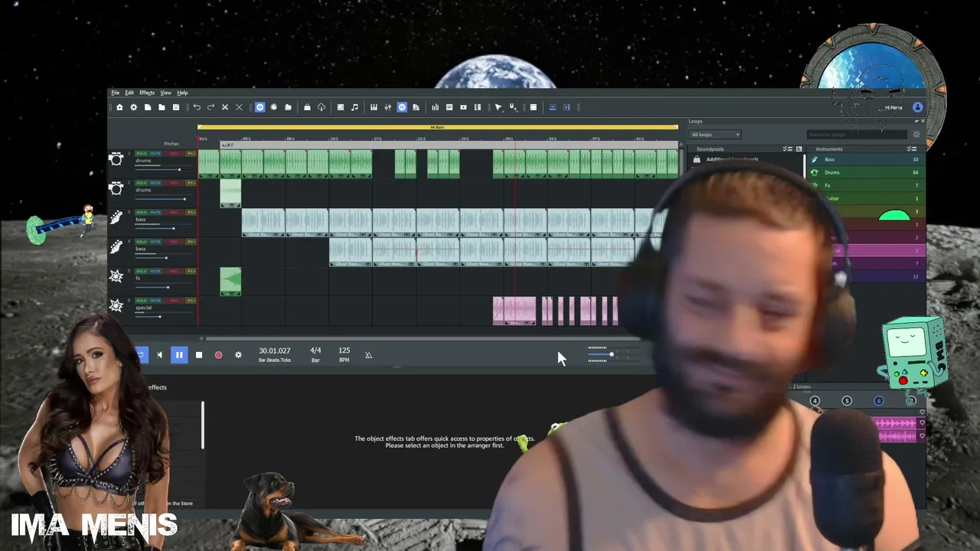Image resolution: width=980 pixels, height=551 pixels.
Task: Open the user account avatar
Action: (918, 107)
